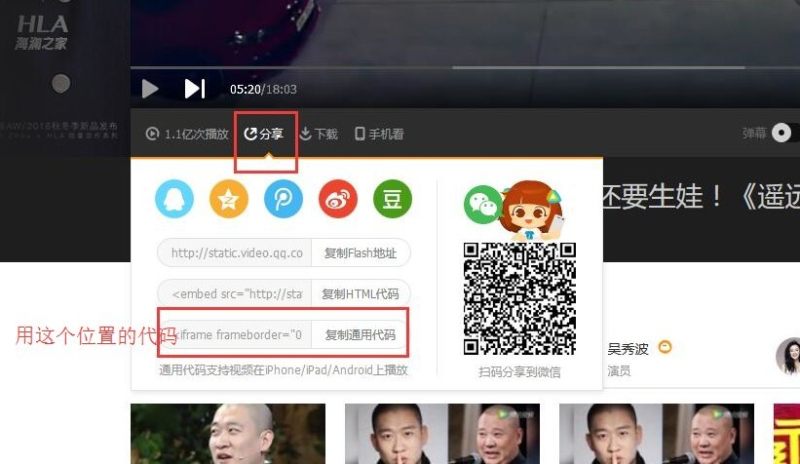The height and width of the screenshot is (464, 800).
Task: Share via the blue P-shaped icon
Action: (283, 199)
